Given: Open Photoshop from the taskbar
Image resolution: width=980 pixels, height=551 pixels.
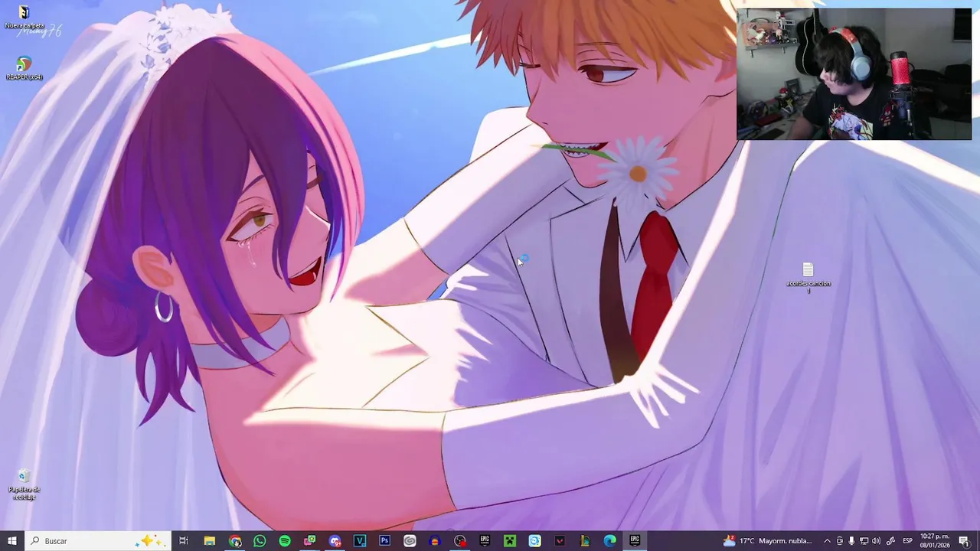Looking at the screenshot, I should pos(384,541).
